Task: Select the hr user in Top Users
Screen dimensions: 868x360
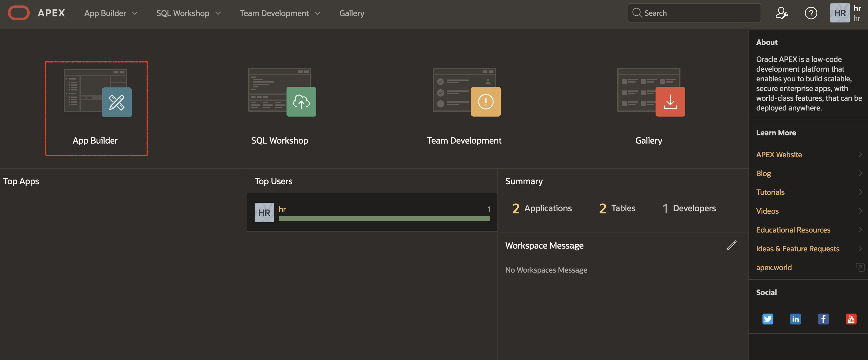Action: [282, 209]
